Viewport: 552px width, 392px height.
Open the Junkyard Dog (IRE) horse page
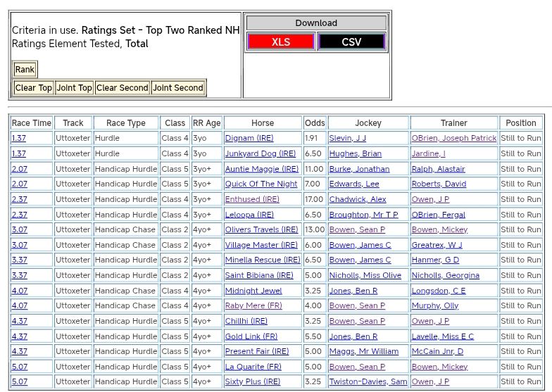(260, 153)
